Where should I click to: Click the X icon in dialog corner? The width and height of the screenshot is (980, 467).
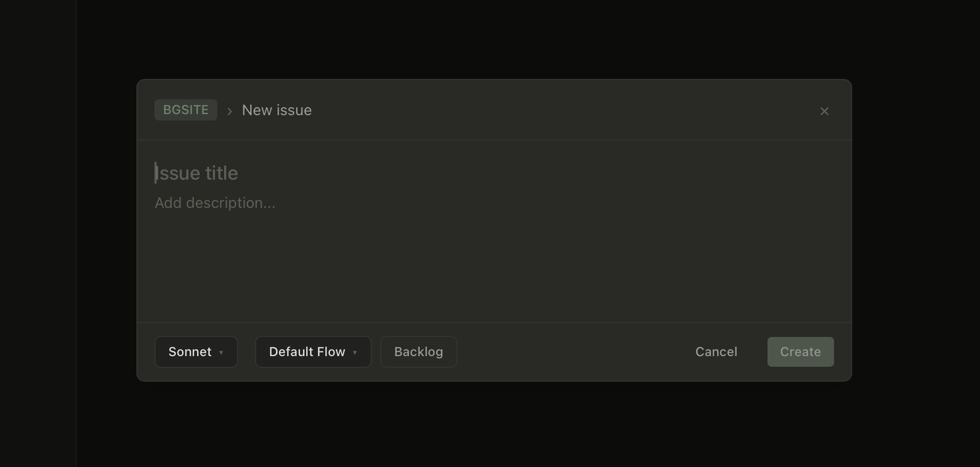click(x=824, y=111)
